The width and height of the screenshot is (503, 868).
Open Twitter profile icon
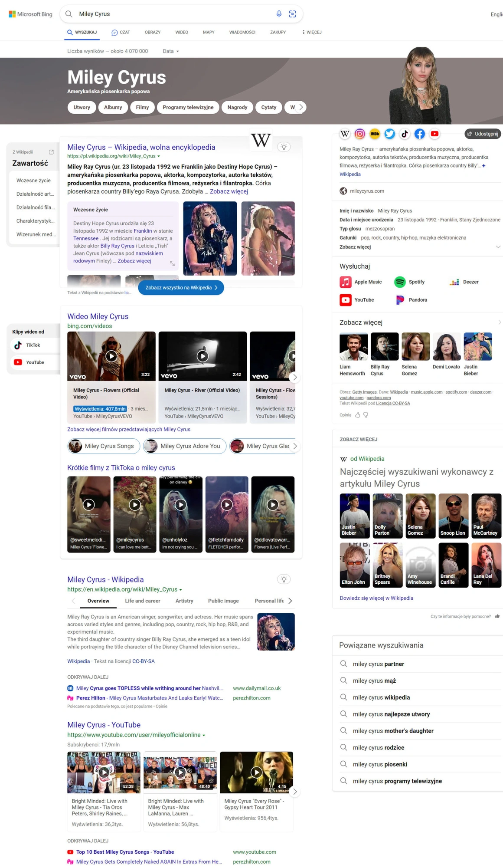click(390, 134)
